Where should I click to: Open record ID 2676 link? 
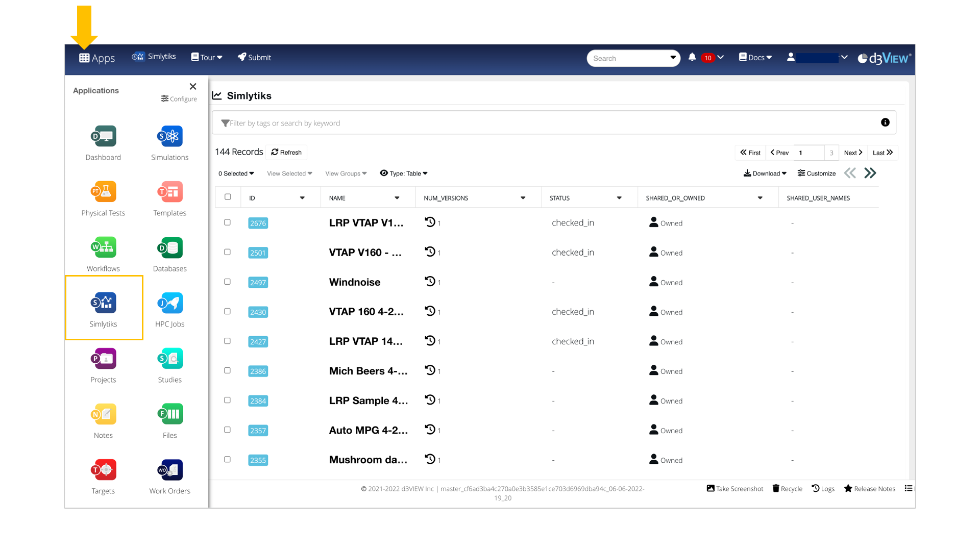click(258, 223)
